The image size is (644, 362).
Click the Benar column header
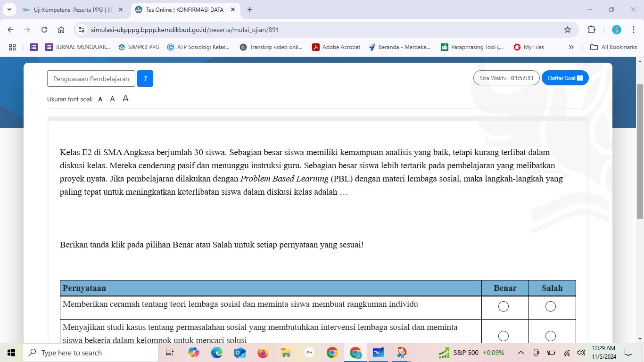pos(505,288)
